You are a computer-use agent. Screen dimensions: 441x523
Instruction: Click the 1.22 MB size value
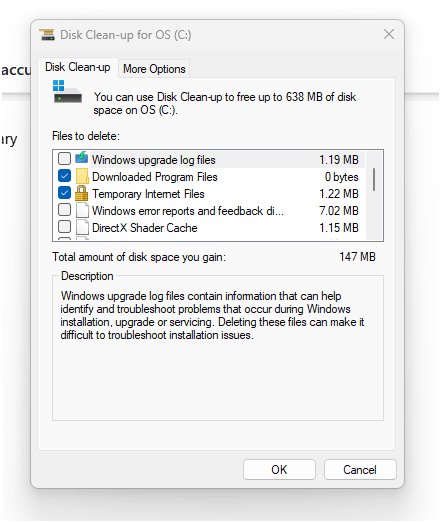coord(339,193)
